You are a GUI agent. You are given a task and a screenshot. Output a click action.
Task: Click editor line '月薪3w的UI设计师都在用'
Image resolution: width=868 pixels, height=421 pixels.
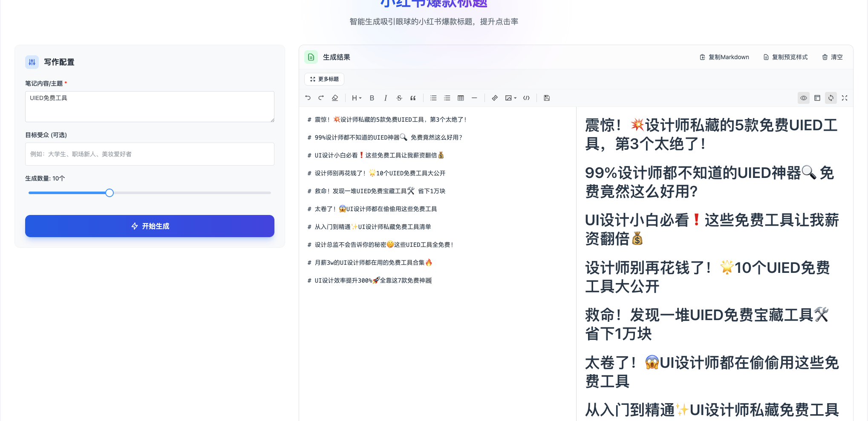point(370,263)
